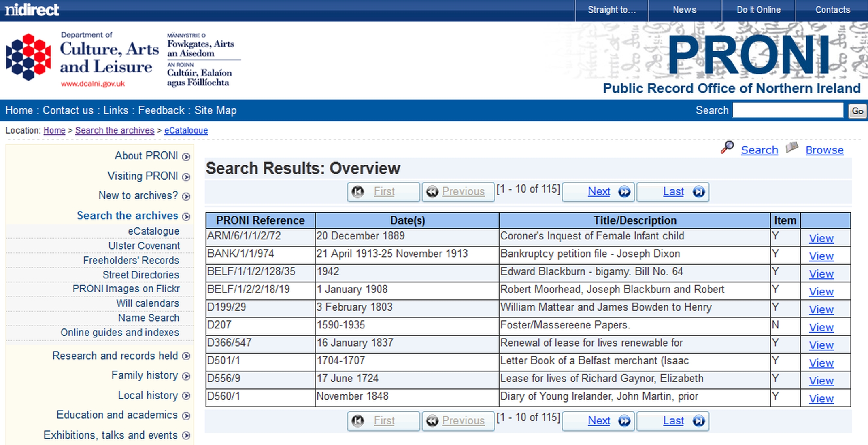Viewport: 868px width, 445px height.
Task: View the D560/1 diary record
Action: tap(821, 398)
